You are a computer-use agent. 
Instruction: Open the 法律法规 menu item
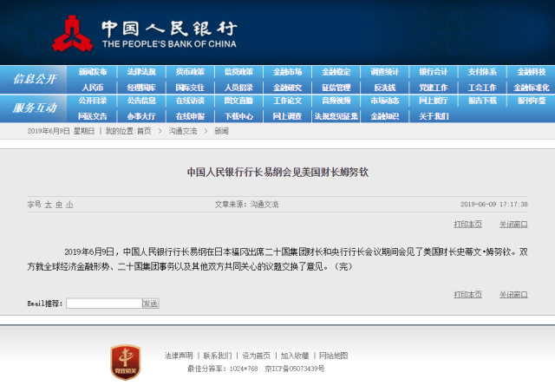point(141,72)
